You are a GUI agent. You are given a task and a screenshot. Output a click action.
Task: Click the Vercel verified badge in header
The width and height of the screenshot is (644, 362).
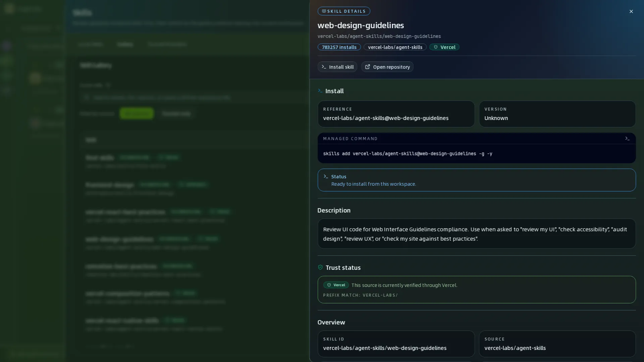444,47
